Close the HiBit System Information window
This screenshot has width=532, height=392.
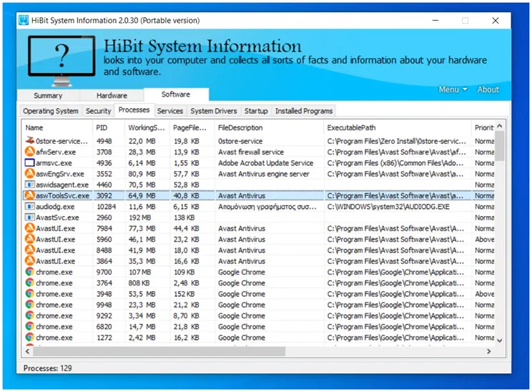click(496, 20)
